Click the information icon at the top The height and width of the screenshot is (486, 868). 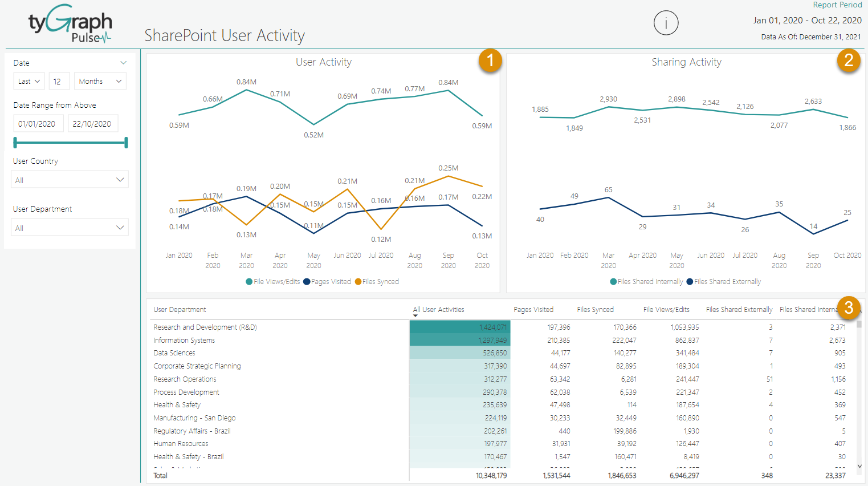[666, 23]
